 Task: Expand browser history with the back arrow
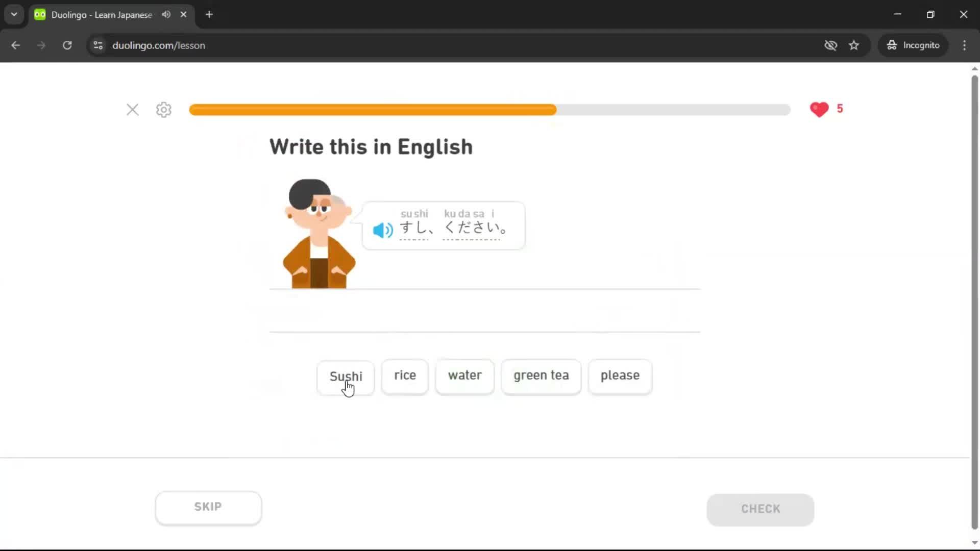coord(16,45)
